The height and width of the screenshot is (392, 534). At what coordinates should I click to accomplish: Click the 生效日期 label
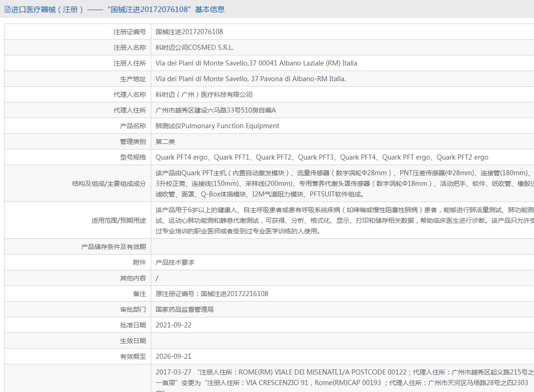point(133,341)
